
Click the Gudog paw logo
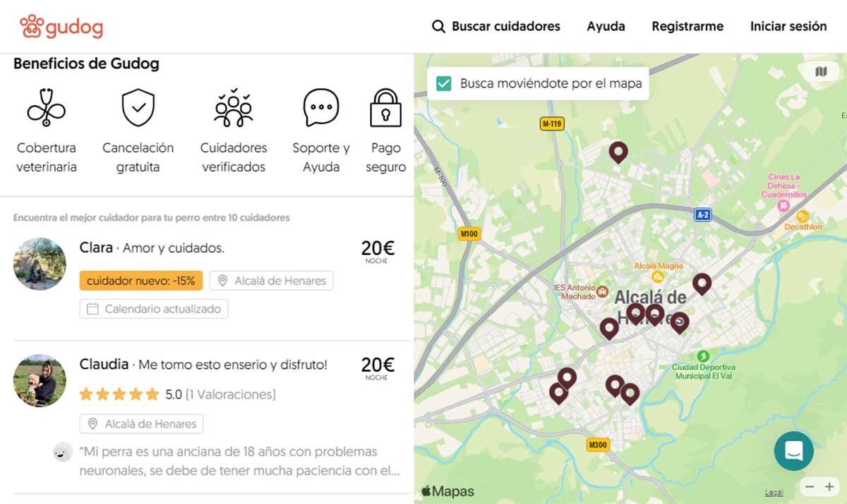click(31, 27)
